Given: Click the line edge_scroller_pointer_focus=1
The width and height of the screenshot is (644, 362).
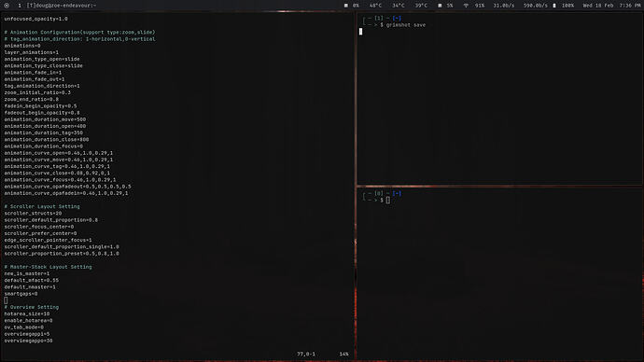Looking at the screenshot, I should pos(48,241).
